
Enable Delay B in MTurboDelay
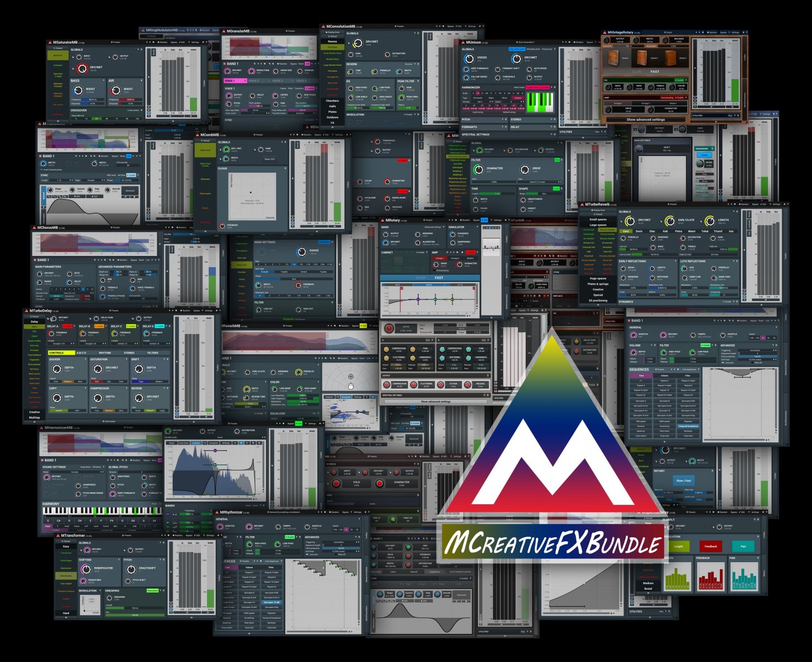[99, 326]
